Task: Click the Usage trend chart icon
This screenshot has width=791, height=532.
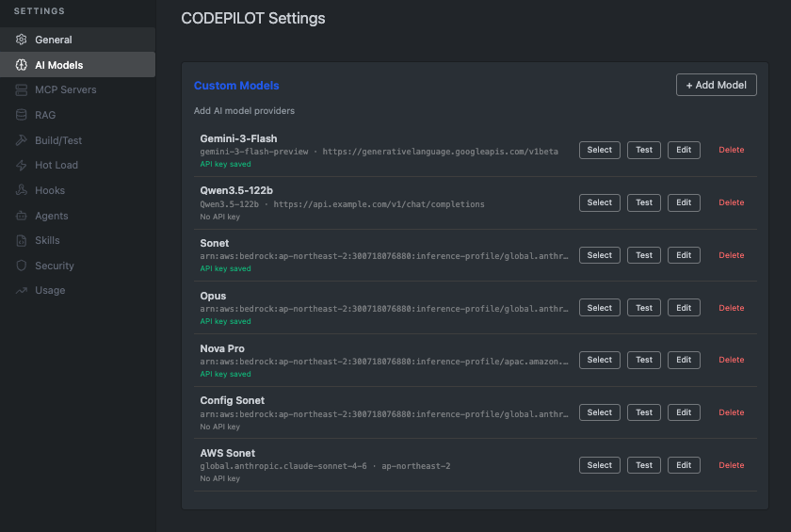Action: click(x=21, y=290)
